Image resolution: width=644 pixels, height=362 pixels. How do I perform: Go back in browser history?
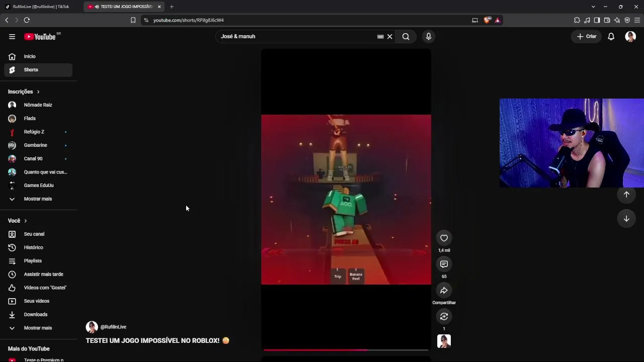click(x=7, y=20)
